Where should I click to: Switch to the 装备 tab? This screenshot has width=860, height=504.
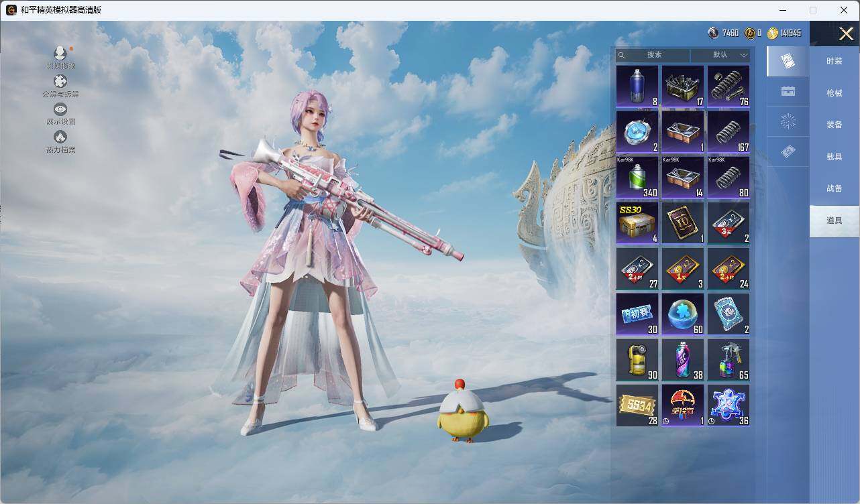pyautogui.click(x=835, y=125)
